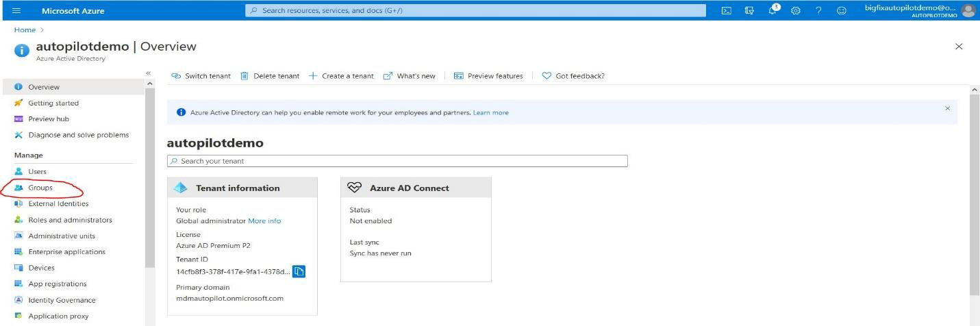Click Learn more in info banner
Screen dimensions: 980x326
click(490, 113)
